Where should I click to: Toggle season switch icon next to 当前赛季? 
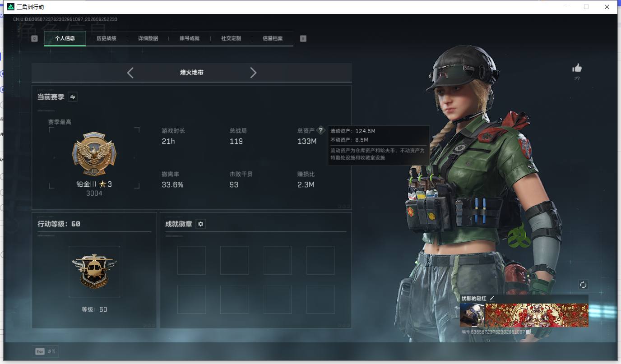pyautogui.click(x=73, y=97)
